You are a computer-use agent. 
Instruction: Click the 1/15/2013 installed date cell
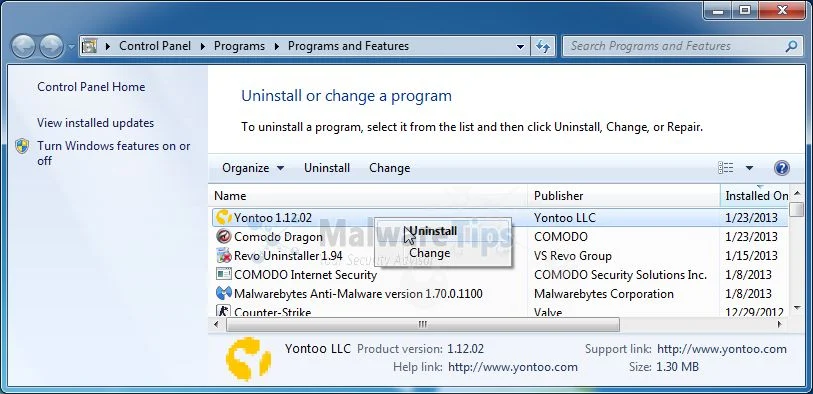coord(751,256)
